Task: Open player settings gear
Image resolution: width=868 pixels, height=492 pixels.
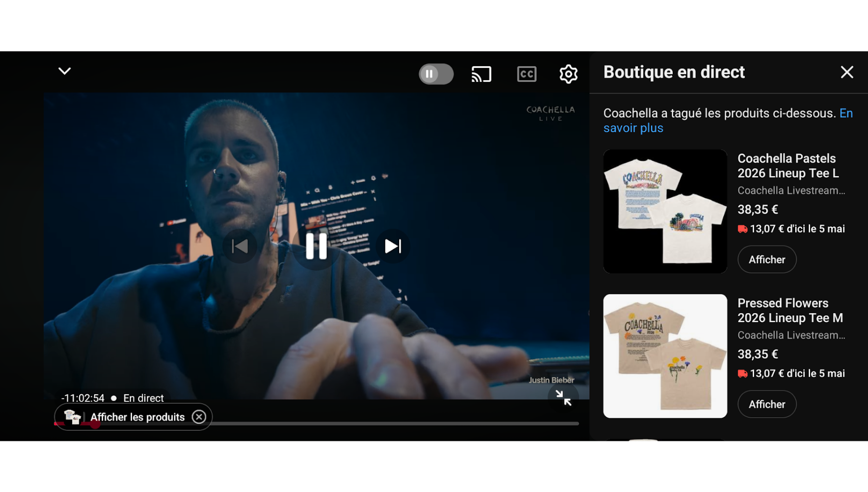Action: [x=569, y=74]
